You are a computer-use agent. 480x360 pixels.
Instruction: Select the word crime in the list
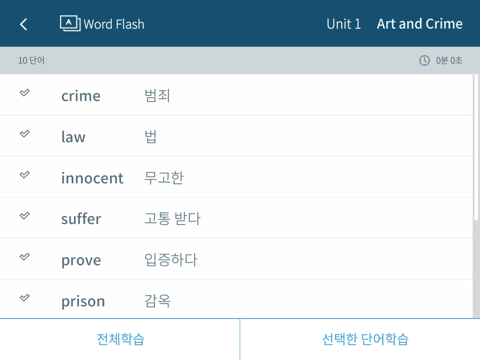pos(81,96)
